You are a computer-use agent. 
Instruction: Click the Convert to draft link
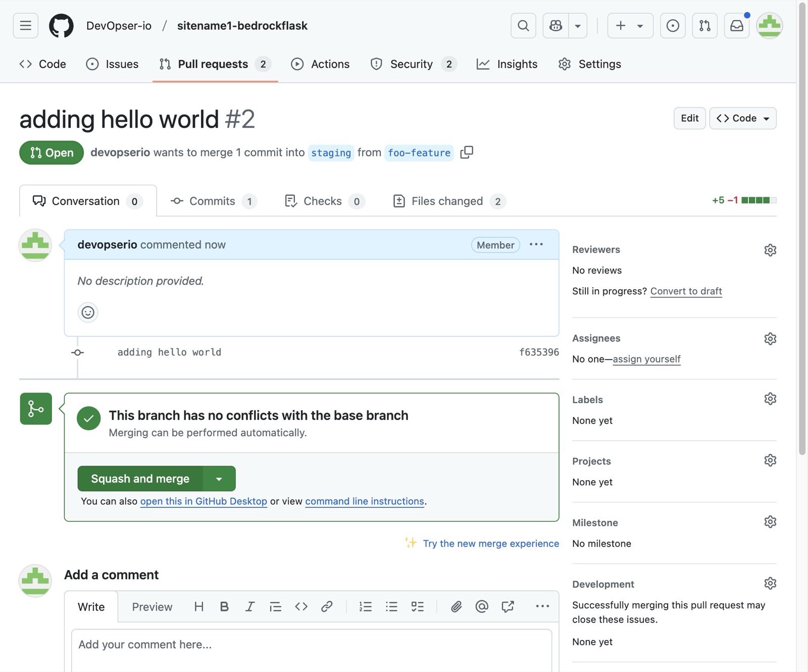686,291
